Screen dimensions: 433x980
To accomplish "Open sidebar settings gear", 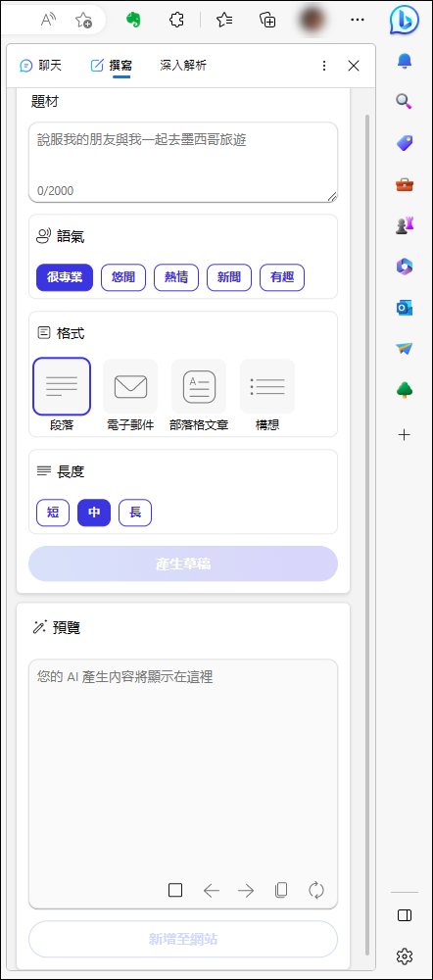I will (x=405, y=955).
